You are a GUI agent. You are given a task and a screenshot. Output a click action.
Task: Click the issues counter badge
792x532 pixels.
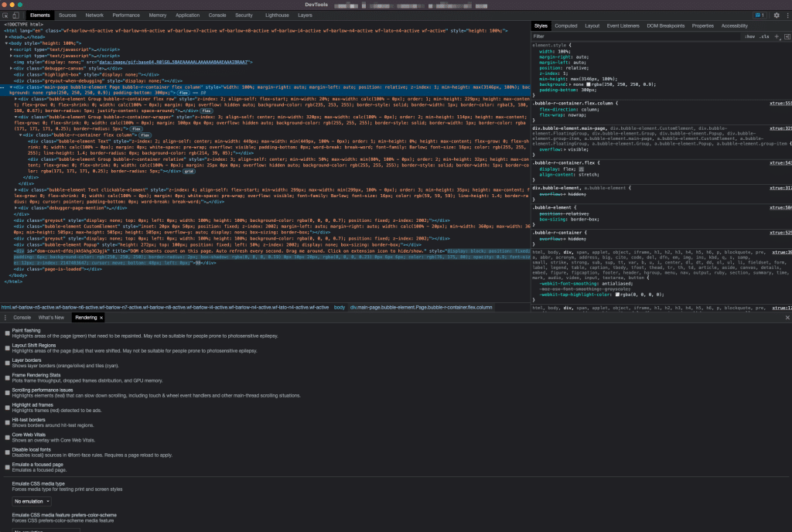(758, 15)
